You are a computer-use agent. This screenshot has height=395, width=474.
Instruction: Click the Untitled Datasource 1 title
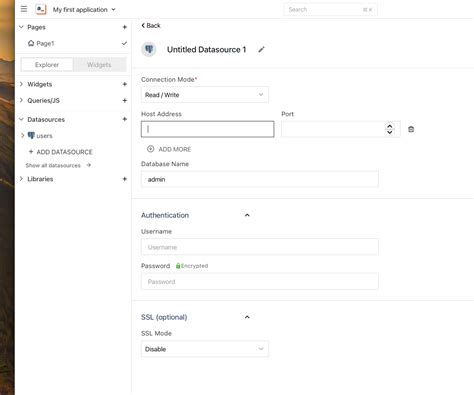point(206,50)
